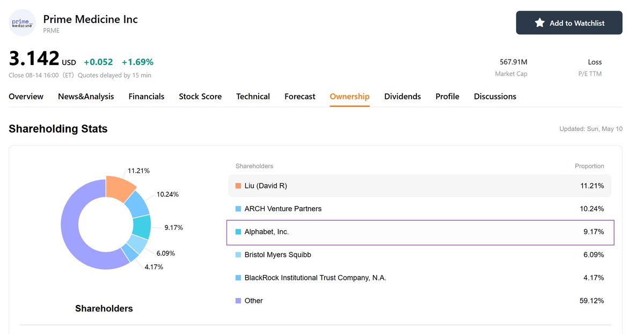View the Technical tab
The width and height of the screenshot is (644, 334).
click(x=253, y=97)
